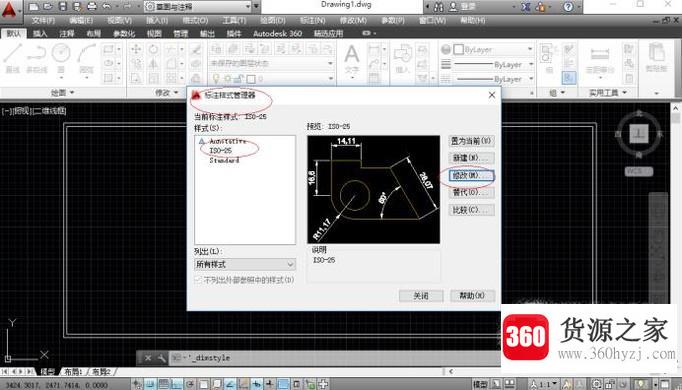The image size is (682, 390).
Task: Click the Undo arrow icon
Action: click(107, 7)
